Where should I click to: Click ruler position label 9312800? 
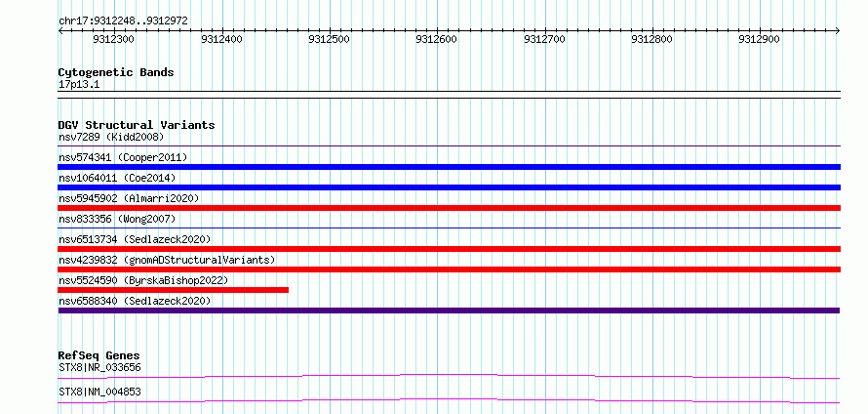[x=651, y=39]
